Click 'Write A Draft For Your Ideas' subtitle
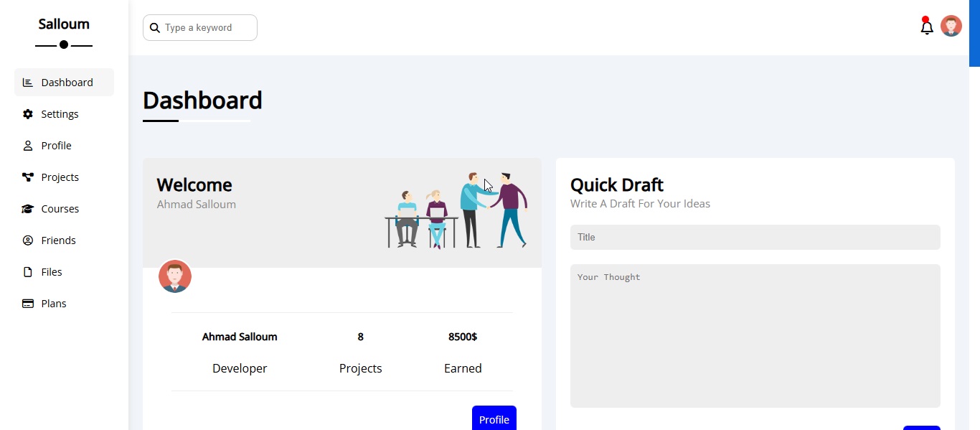980x430 pixels. 640,204
